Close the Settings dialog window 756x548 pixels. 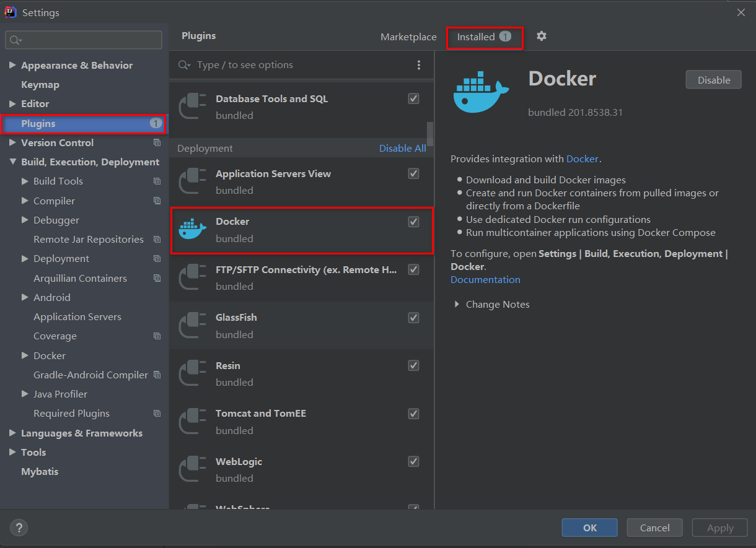(x=741, y=12)
